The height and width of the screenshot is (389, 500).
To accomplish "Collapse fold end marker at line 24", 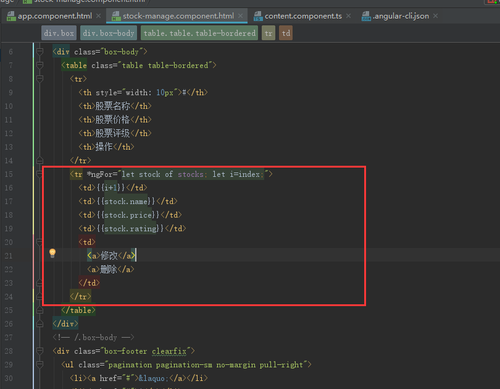I will pyautogui.click(x=40, y=297).
